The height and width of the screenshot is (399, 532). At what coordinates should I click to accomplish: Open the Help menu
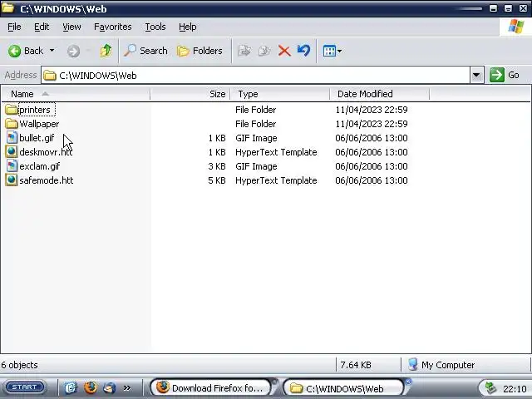(x=188, y=27)
